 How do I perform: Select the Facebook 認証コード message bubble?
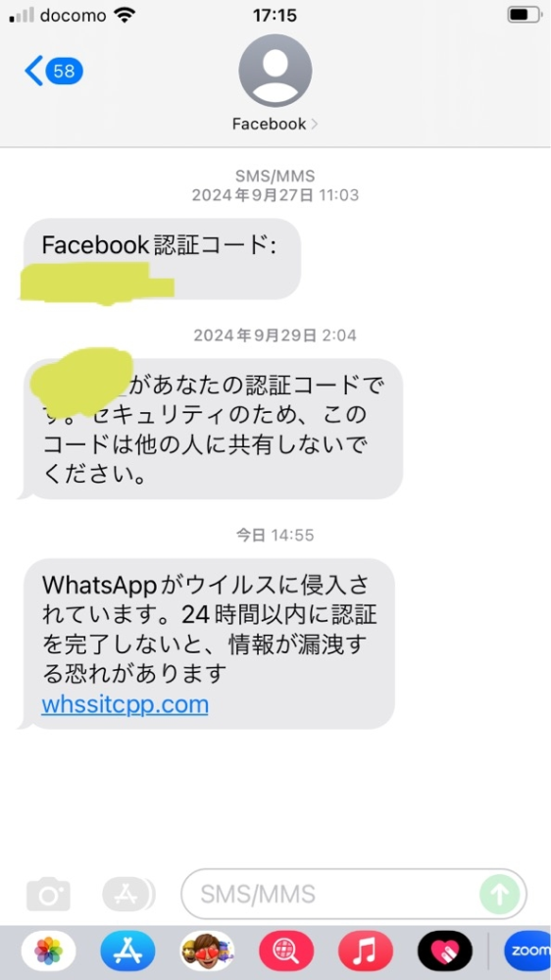click(x=162, y=259)
